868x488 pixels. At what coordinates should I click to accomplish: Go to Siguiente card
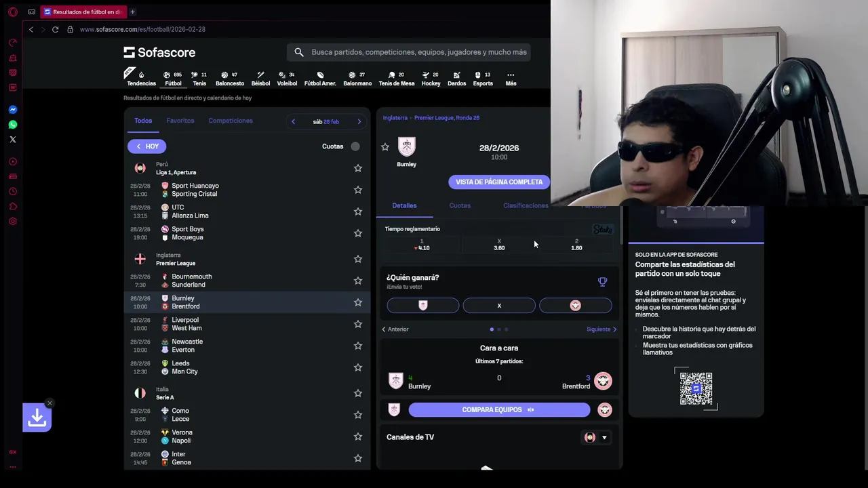pos(602,329)
